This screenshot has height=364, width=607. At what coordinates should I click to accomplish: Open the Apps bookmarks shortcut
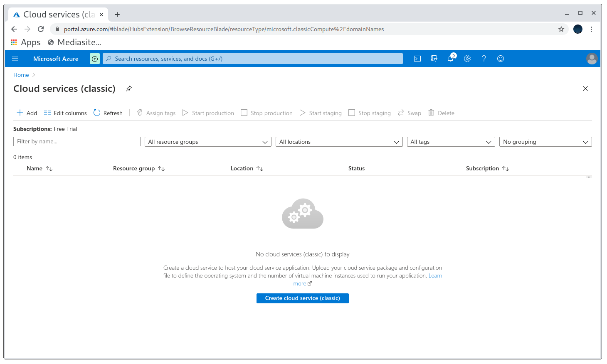coord(26,42)
